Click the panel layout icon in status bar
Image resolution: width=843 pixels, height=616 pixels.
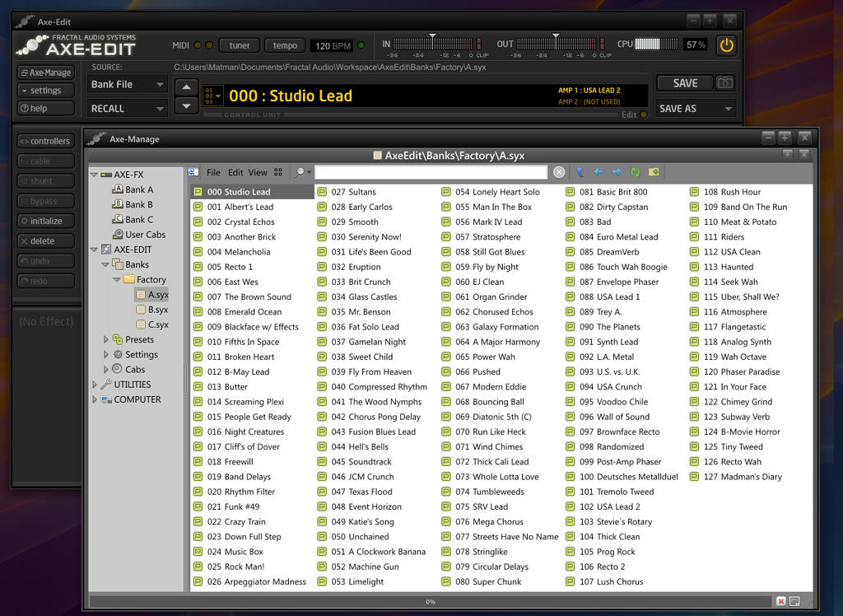[794, 601]
